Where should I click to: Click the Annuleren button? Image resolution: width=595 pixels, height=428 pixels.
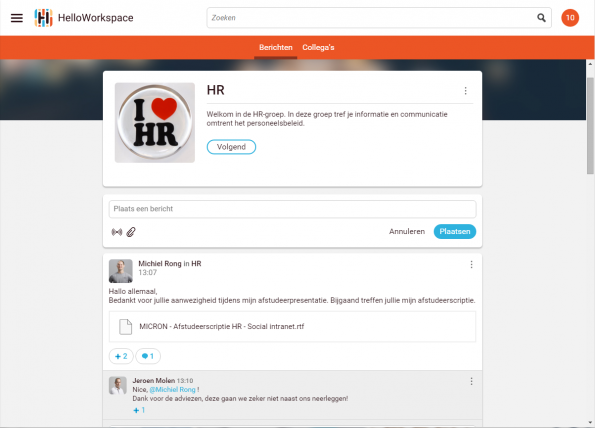407,231
